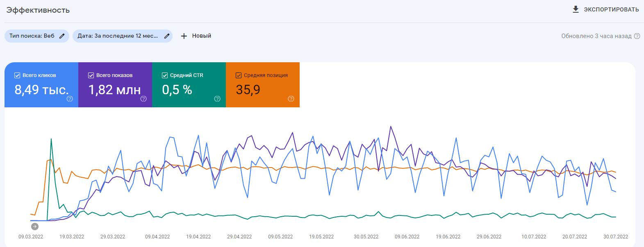Open help icon beside Обновлено 3 часа назад

point(637,36)
